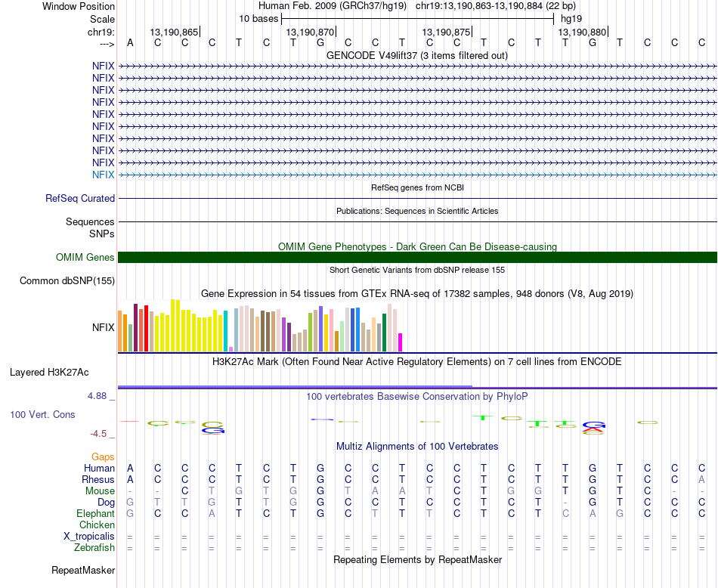Open the GENCODE V49lift37 track title
The height and width of the screenshot is (588, 718).
(416, 55)
